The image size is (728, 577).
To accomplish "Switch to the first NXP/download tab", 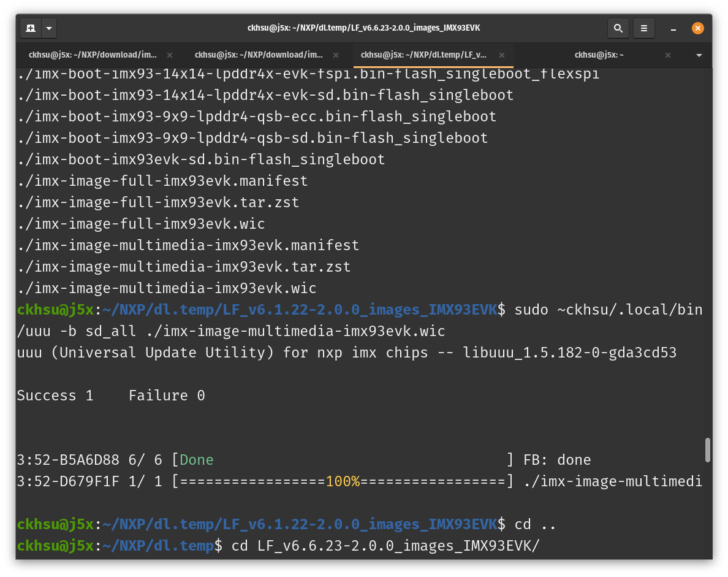I will click(93, 55).
